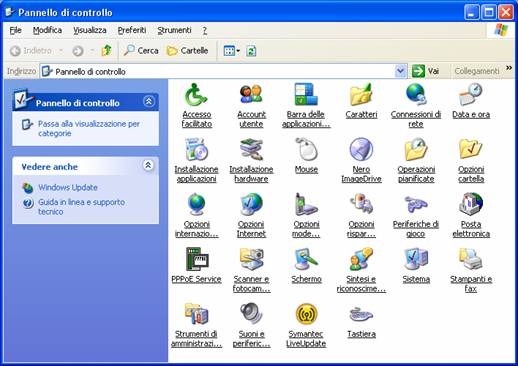
Task: Open Opzioni risparmio energia icon
Action: pos(361,204)
